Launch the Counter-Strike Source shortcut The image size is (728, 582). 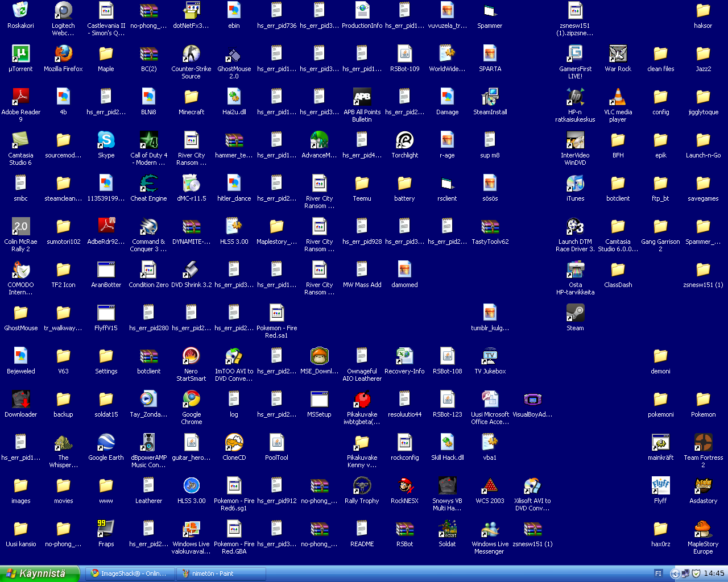(x=191, y=54)
